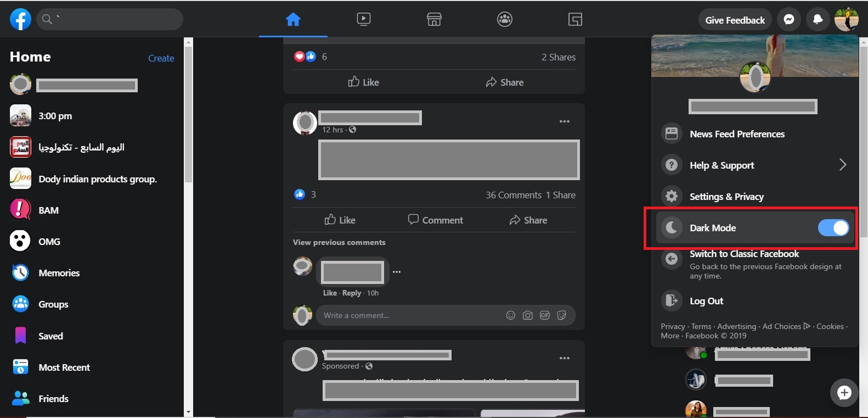This screenshot has width=868, height=418.
Task: Click the 36 Comments count
Action: [x=514, y=195]
